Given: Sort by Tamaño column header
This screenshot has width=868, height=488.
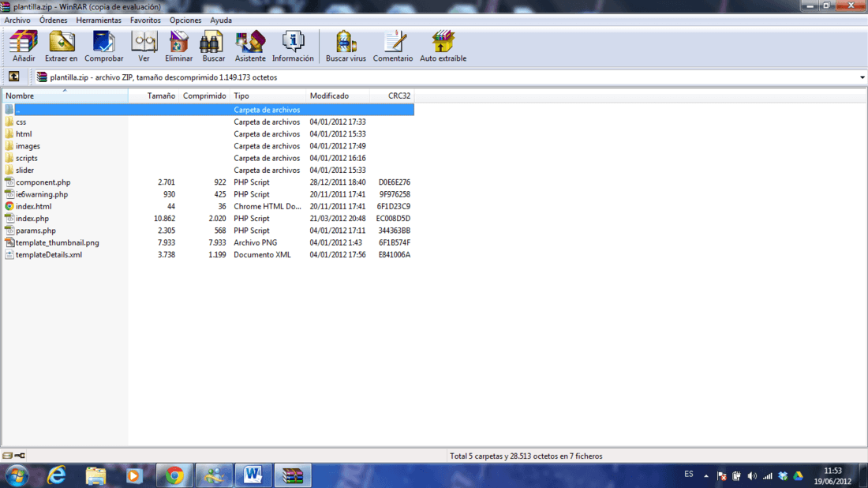Looking at the screenshot, I should click(153, 96).
